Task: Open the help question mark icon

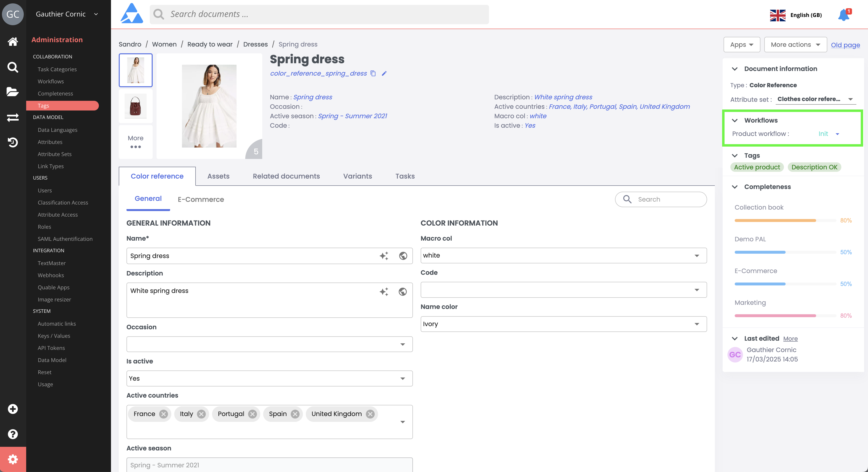Action: pyautogui.click(x=13, y=434)
